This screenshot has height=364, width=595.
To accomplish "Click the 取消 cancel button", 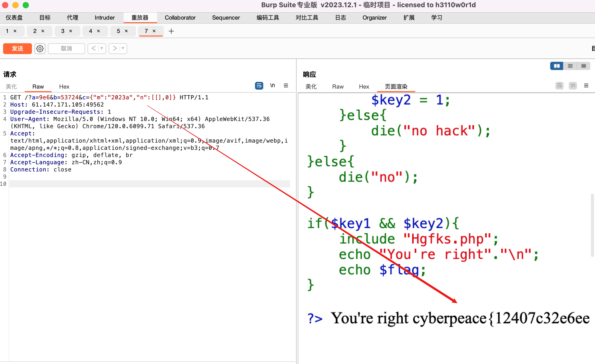I will [66, 48].
